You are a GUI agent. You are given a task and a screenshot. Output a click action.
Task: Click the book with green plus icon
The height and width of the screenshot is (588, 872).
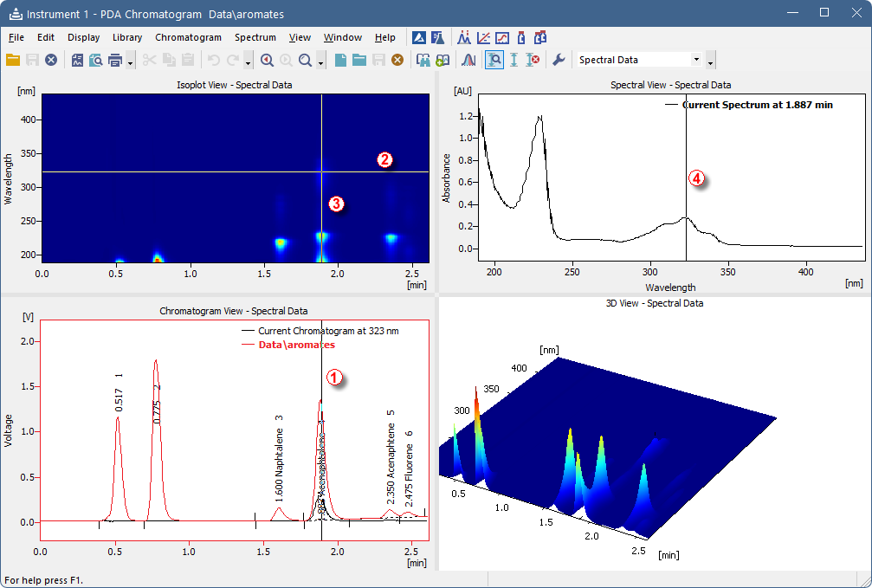(442, 60)
